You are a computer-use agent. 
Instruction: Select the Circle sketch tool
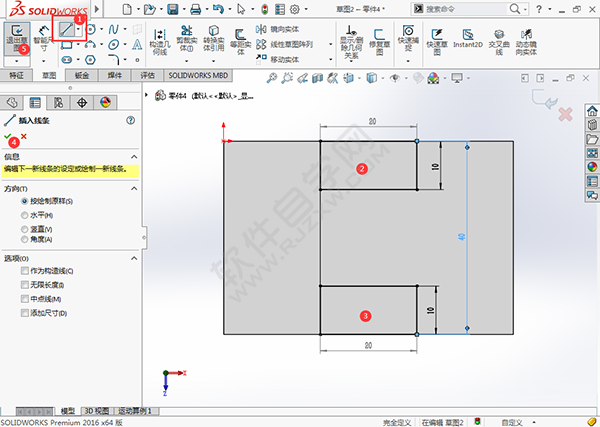pyautogui.click(x=91, y=29)
